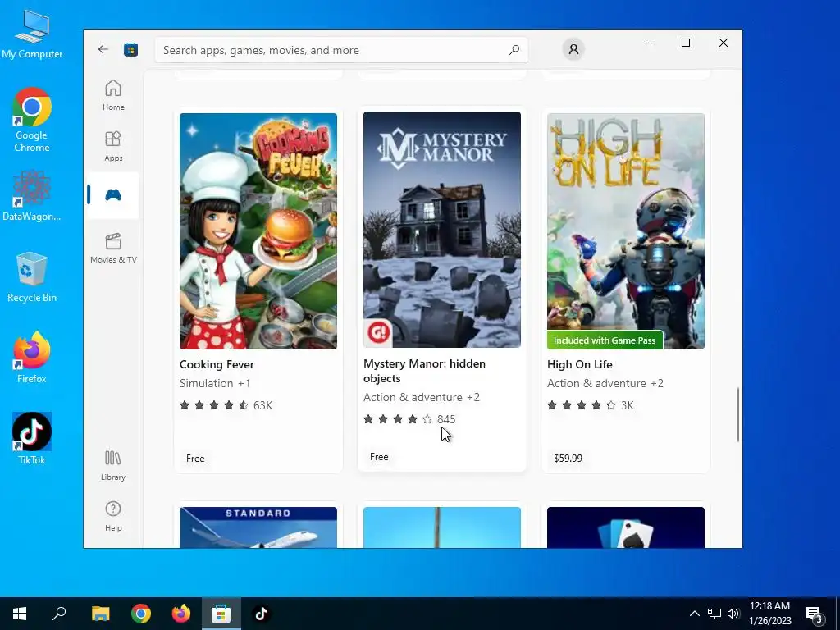The height and width of the screenshot is (630, 840).
Task: Select the Firefox desktop shortcut
Action: click(32, 358)
